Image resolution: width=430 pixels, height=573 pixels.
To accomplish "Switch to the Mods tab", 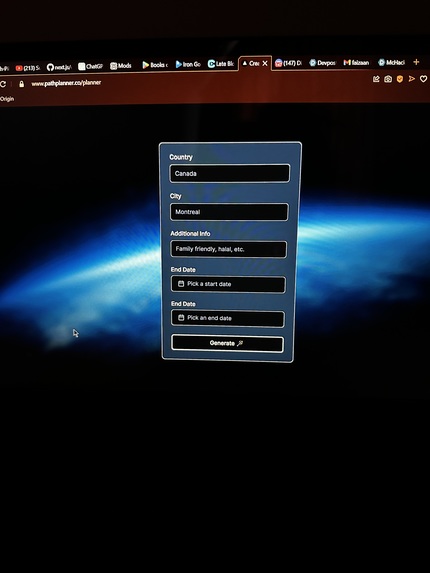I will (x=121, y=66).
